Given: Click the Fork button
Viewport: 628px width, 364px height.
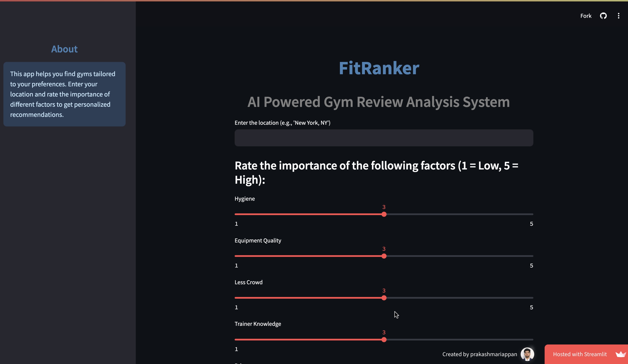Looking at the screenshot, I should pyautogui.click(x=586, y=16).
